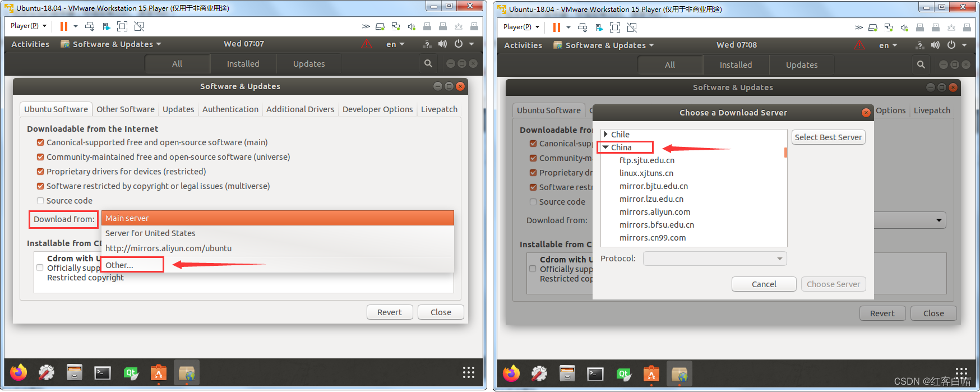
Task: Toggle Community-maintained (universe) checkbox in left window
Action: click(40, 157)
